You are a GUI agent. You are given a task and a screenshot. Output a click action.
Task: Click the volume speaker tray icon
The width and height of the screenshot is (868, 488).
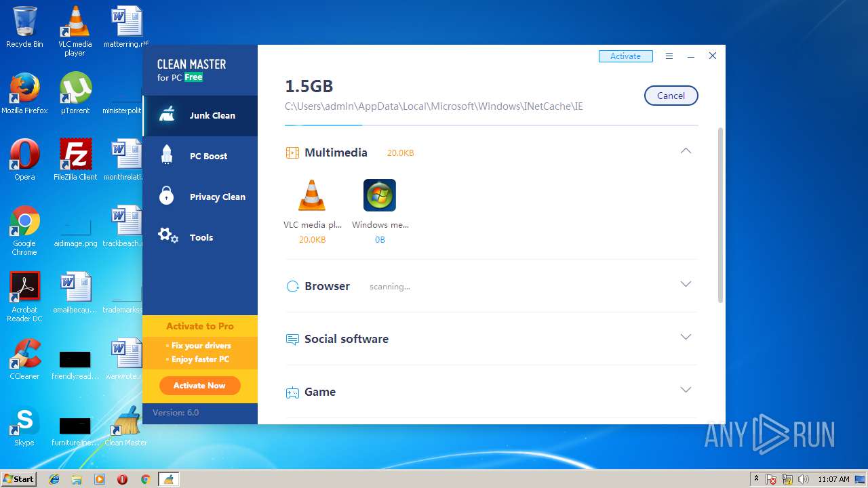804,479
